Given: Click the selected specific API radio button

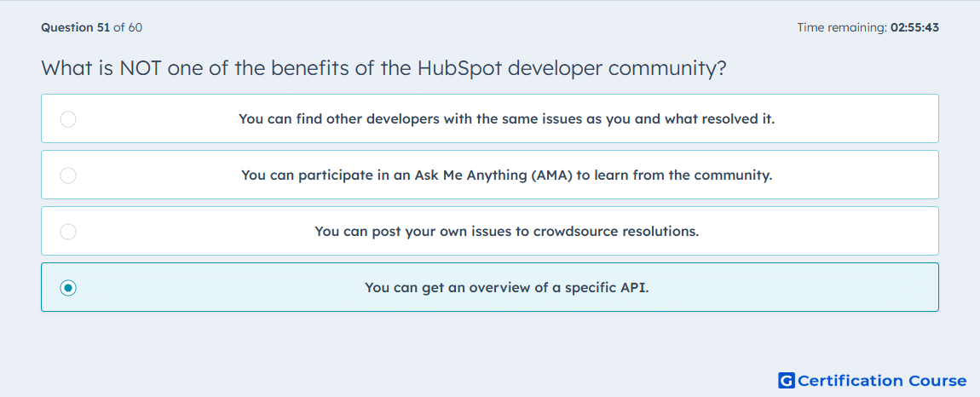Looking at the screenshot, I should (68, 288).
